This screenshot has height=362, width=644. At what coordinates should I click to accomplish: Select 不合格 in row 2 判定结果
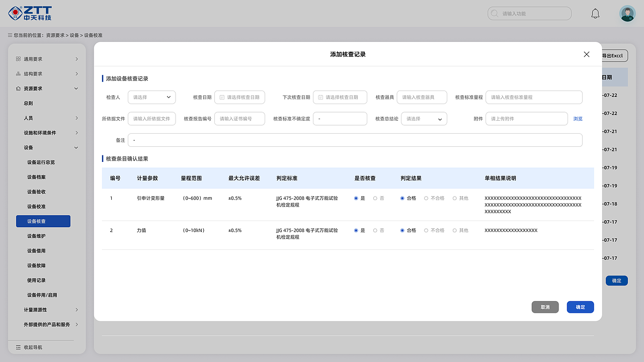[x=427, y=230]
